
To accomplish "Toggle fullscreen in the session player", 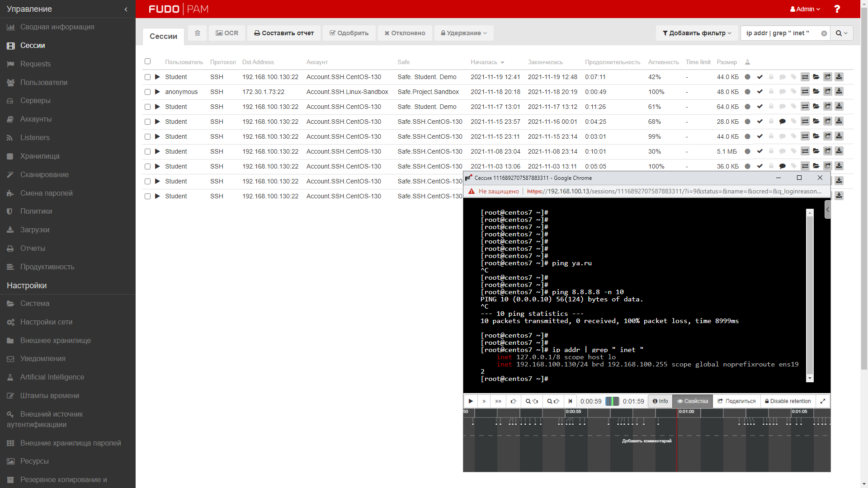I will click(x=823, y=401).
